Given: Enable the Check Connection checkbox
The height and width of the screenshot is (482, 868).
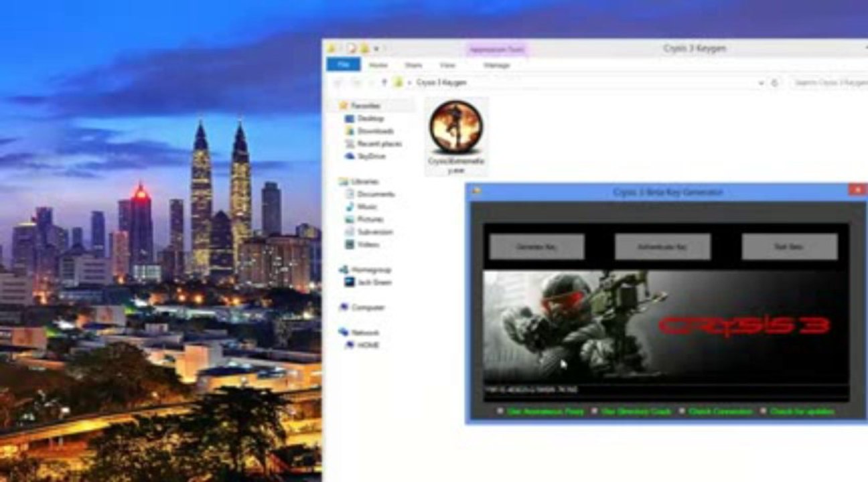Looking at the screenshot, I should point(682,411).
